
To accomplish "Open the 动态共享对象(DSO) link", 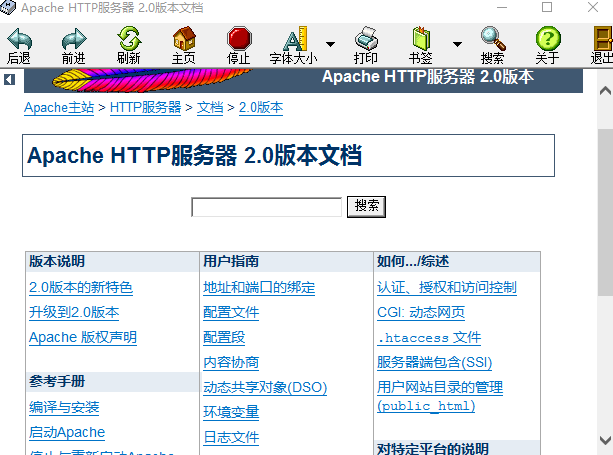I will [x=265, y=388].
